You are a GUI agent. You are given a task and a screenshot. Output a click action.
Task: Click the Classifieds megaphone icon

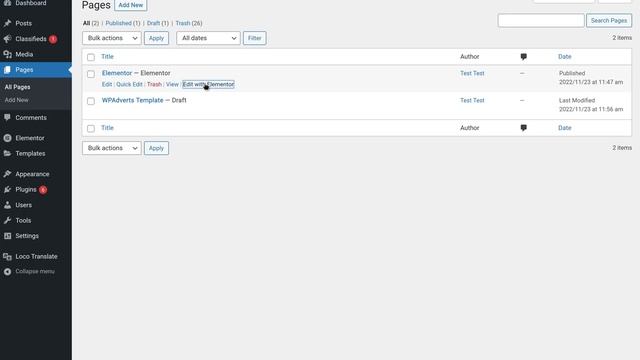(7, 39)
